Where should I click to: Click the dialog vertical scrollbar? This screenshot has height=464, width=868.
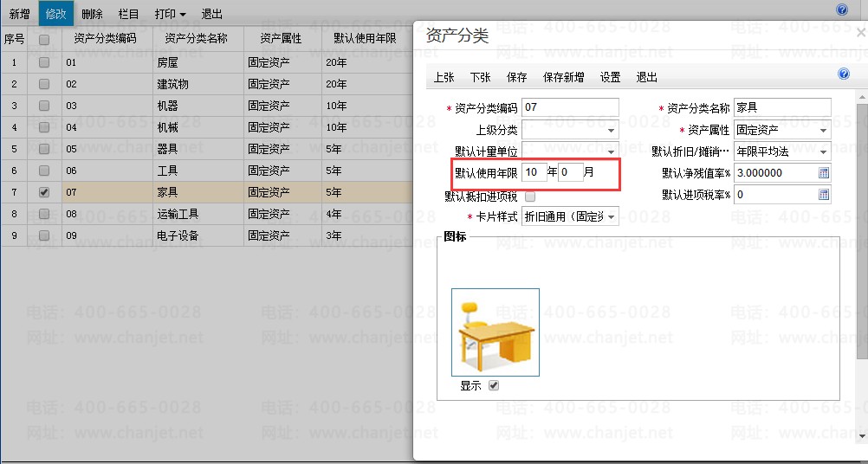pos(863,266)
